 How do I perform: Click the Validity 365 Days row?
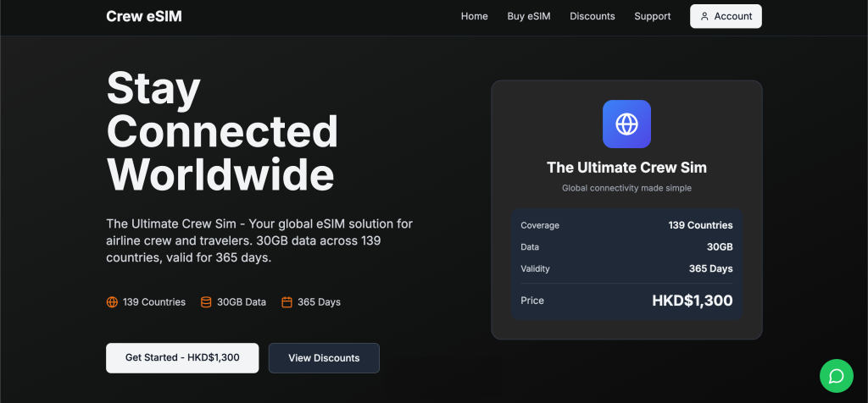point(626,269)
